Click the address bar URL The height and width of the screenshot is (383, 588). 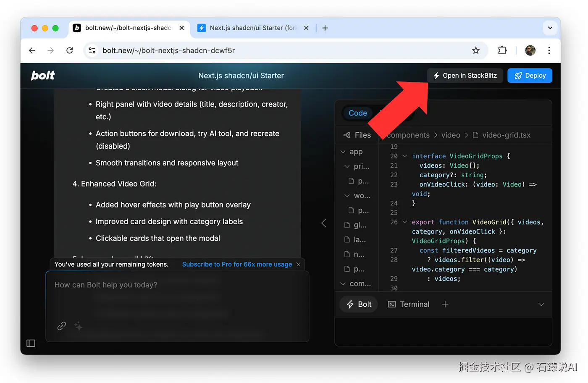point(169,50)
